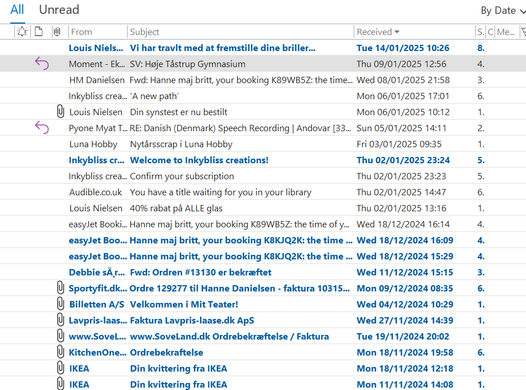Click date 'Mon 06/01/2025 17:01'
526x390 pixels.
pos(403,96)
